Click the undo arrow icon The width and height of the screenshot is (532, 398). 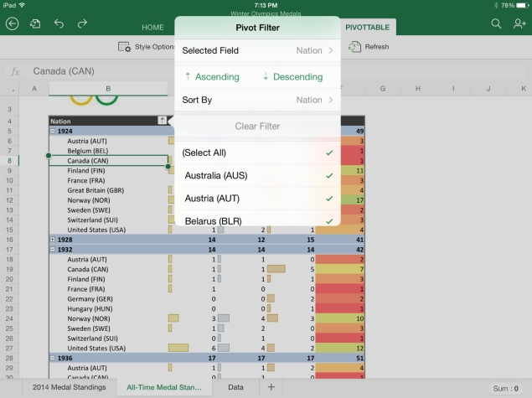click(59, 24)
